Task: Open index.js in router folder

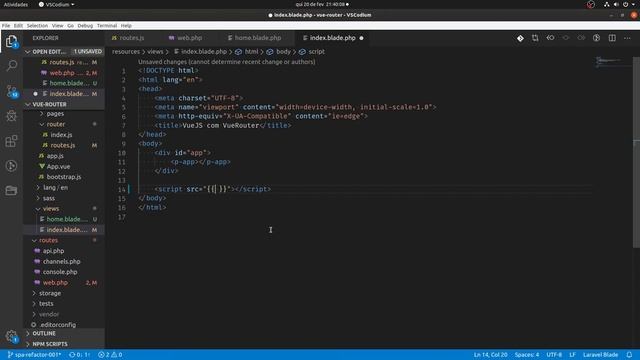Action: (x=61, y=135)
